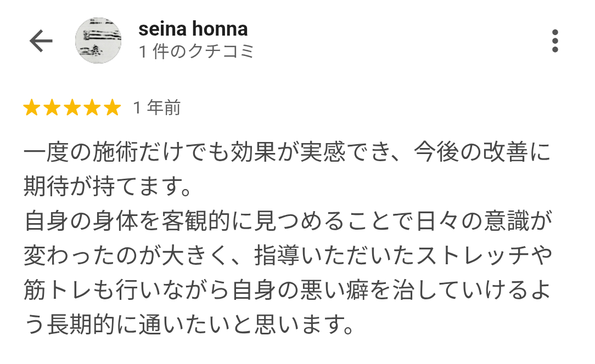Tap the first yellow rating star
Image resolution: width=595 pixels, height=364 pixels.
(32, 108)
